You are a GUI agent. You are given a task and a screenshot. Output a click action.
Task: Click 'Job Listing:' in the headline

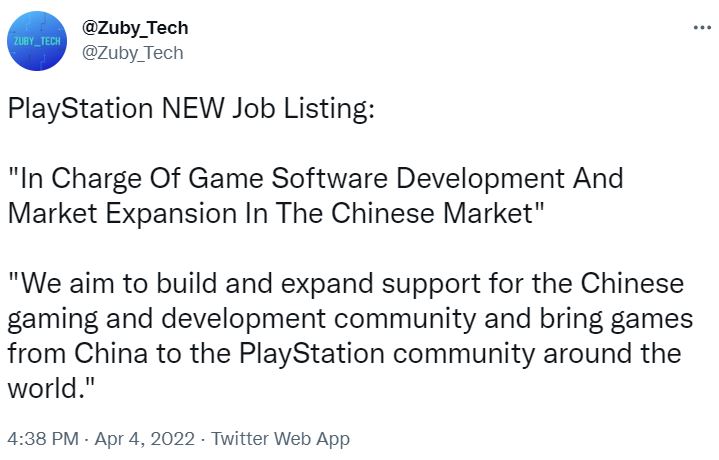click(304, 109)
